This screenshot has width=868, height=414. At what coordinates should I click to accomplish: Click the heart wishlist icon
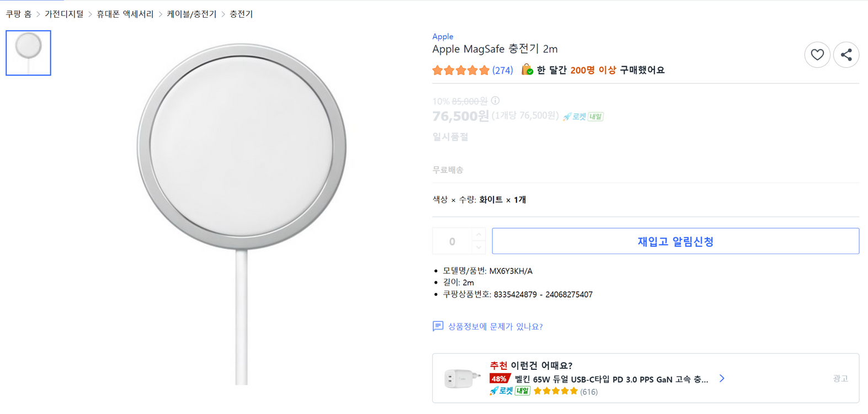point(817,55)
